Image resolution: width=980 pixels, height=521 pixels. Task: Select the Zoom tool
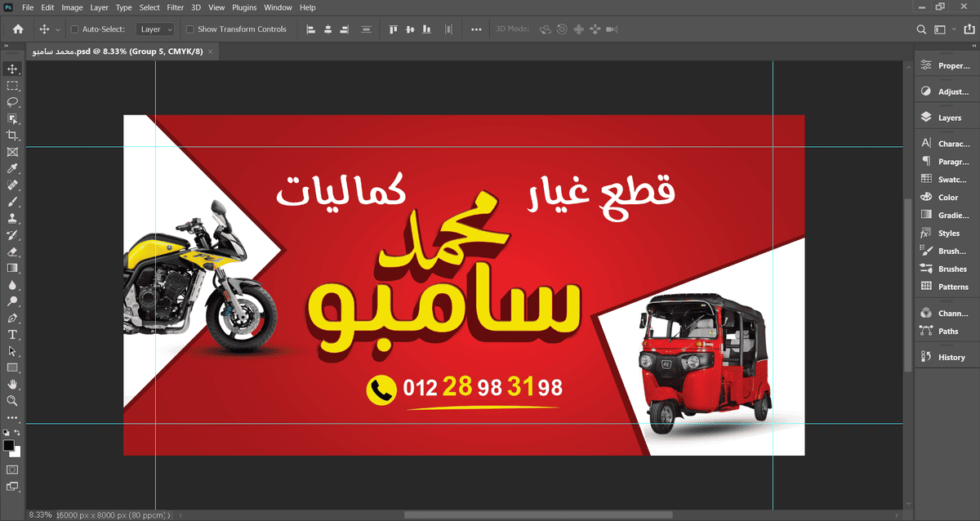[x=12, y=401]
